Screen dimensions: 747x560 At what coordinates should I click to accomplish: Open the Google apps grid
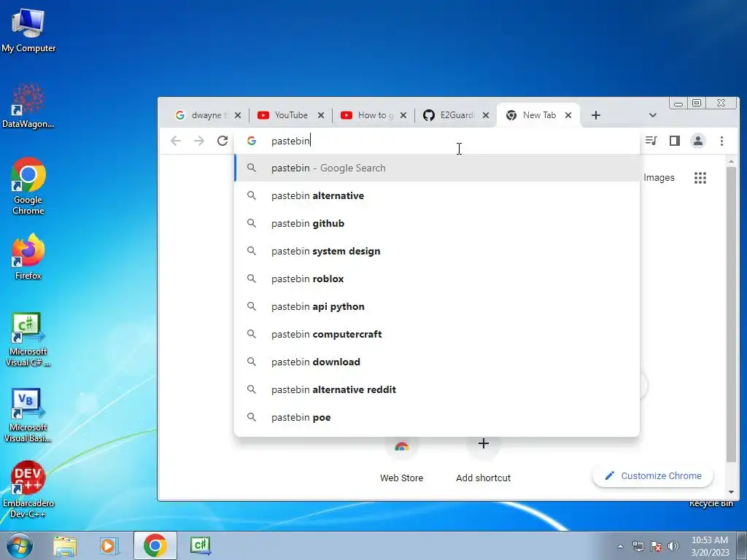[x=700, y=178]
